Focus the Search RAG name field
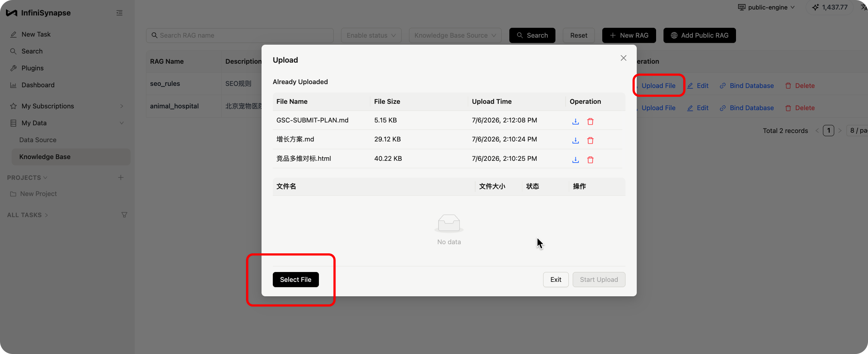 pos(240,36)
